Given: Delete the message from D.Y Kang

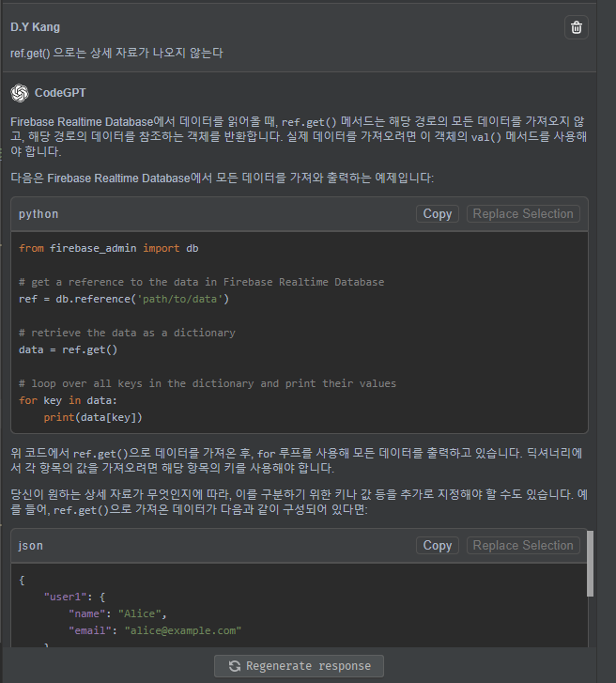Looking at the screenshot, I should tap(576, 27).
